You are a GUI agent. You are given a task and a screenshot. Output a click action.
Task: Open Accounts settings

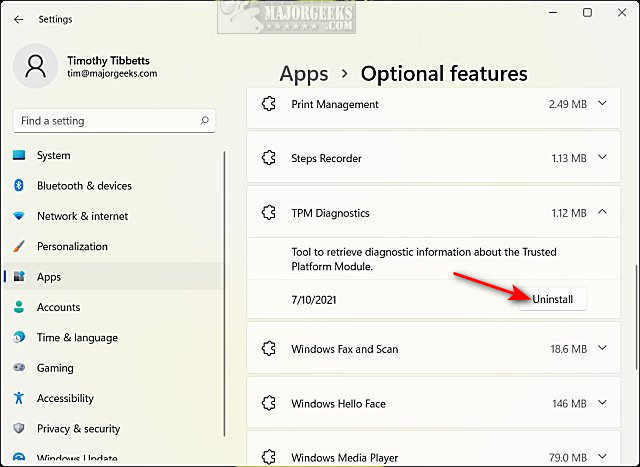click(113, 307)
